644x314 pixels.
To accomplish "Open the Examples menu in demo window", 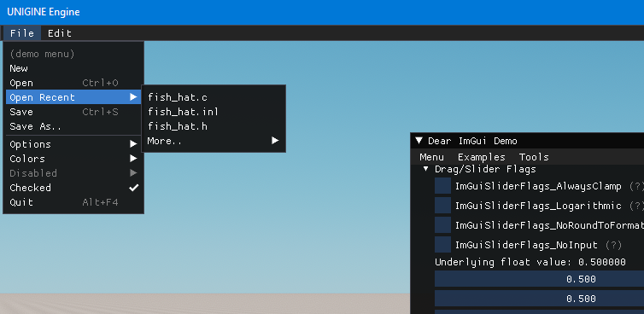I will (482, 157).
